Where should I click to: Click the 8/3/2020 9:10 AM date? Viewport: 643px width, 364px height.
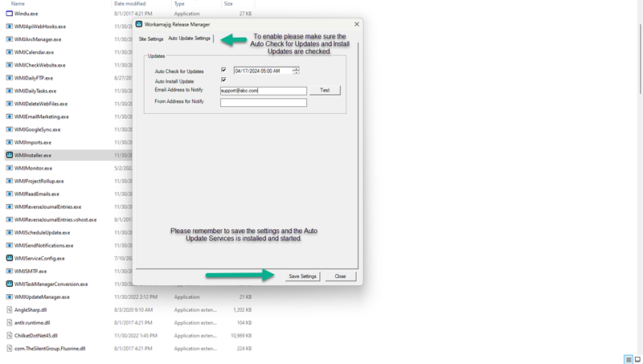coord(133,309)
